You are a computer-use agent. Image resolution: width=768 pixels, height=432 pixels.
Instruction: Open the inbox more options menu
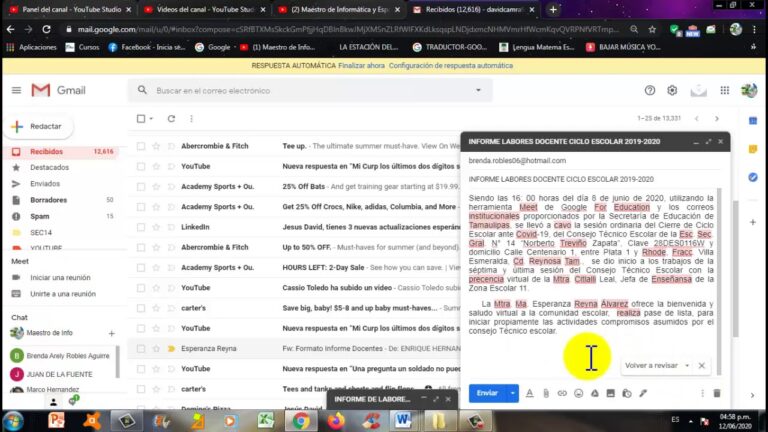pos(192,119)
